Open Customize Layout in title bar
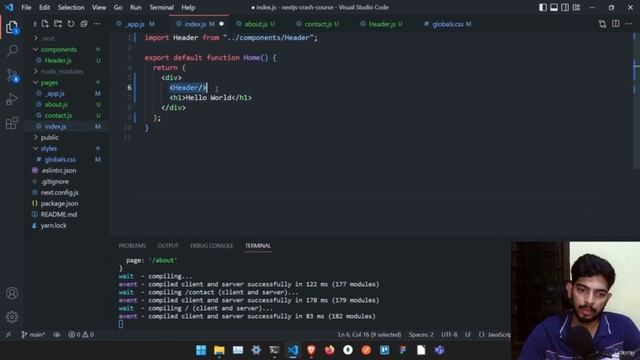 [576, 7]
